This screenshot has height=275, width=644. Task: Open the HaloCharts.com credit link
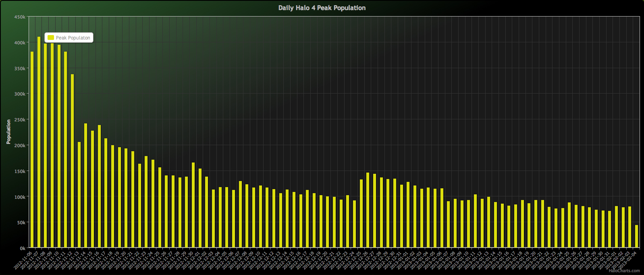624,271
